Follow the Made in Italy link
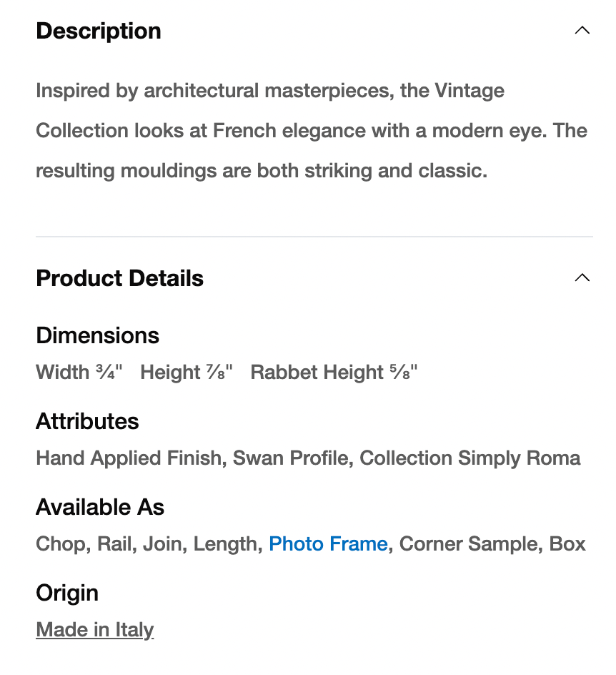Image resolution: width=616 pixels, height=675 pixels. (x=95, y=630)
